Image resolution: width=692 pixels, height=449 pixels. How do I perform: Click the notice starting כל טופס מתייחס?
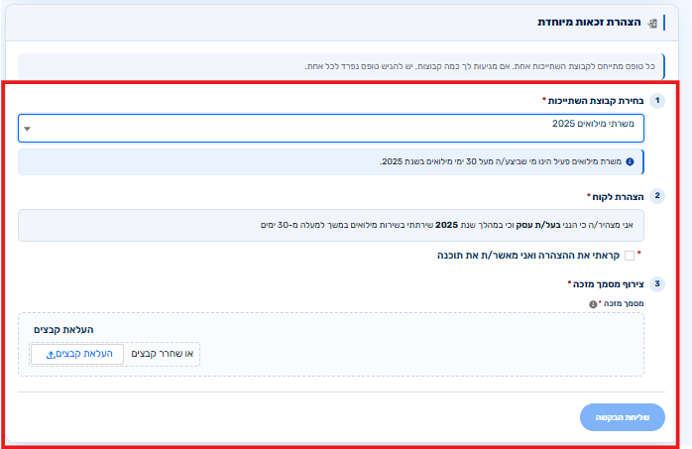(x=480, y=66)
